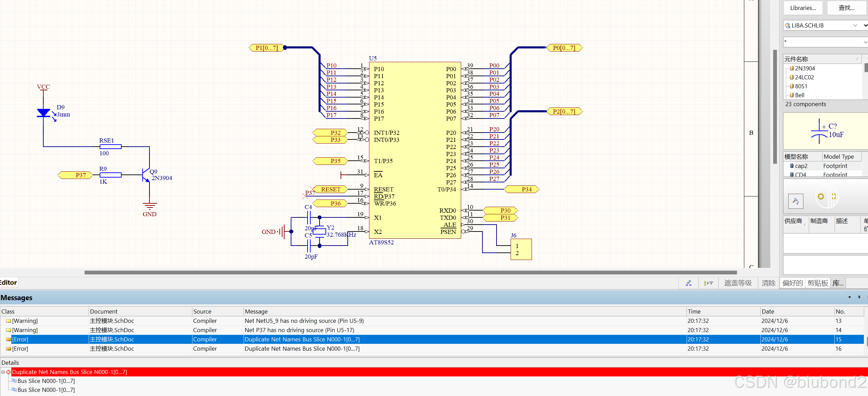Switch to the Editor tab
This screenshot has height=396, width=868.
tap(8, 282)
